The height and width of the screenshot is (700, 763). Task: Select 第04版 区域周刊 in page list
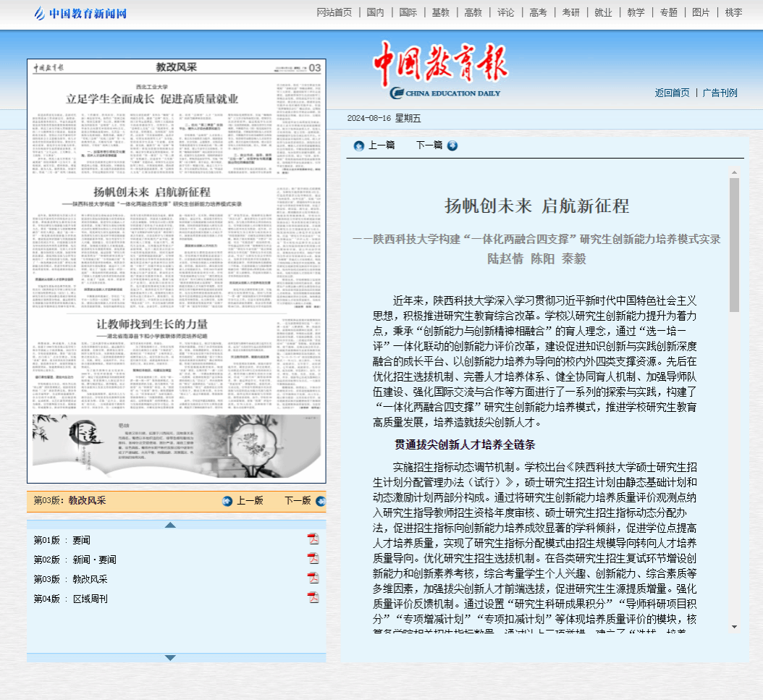coord(71,599)
